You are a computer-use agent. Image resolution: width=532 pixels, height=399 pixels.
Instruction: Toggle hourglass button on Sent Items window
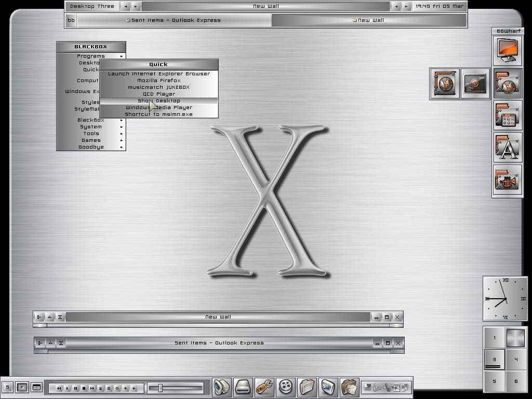pyautogui.click(x=61, y=343)
